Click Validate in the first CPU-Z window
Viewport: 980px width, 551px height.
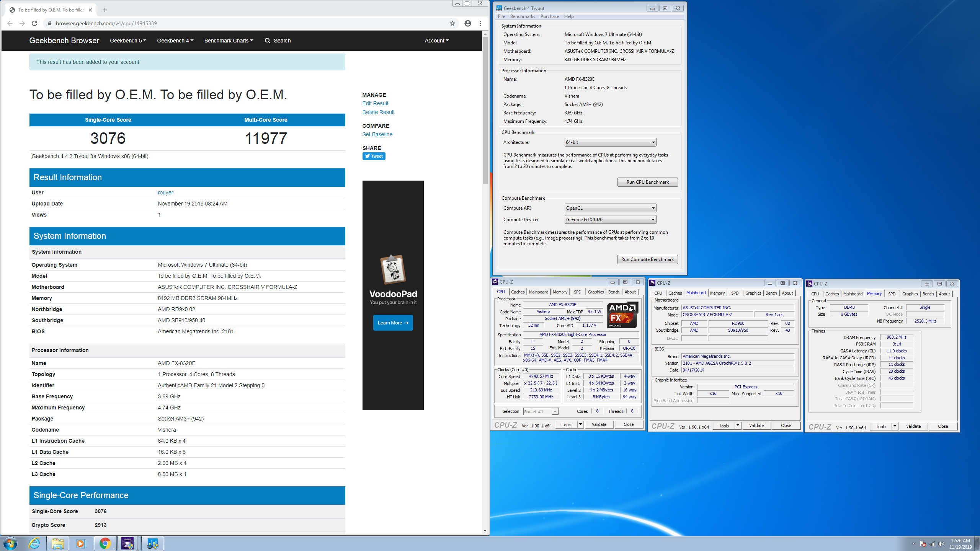pos(599,424)
